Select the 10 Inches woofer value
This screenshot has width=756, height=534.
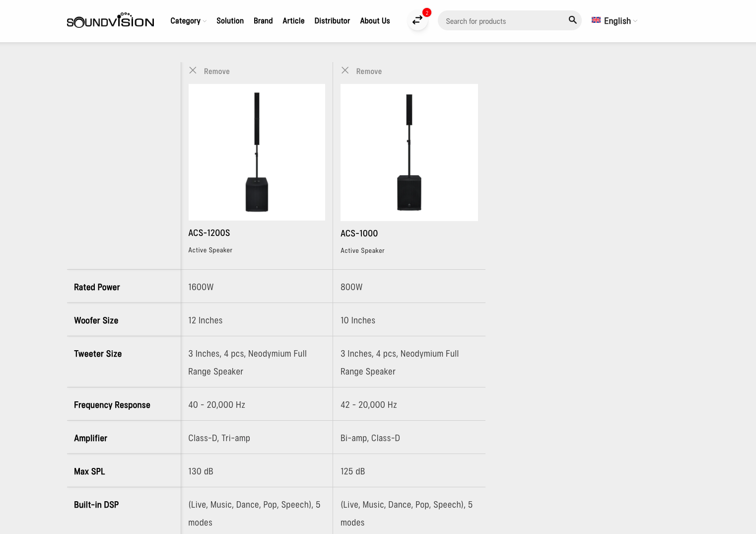coord(357,320)
